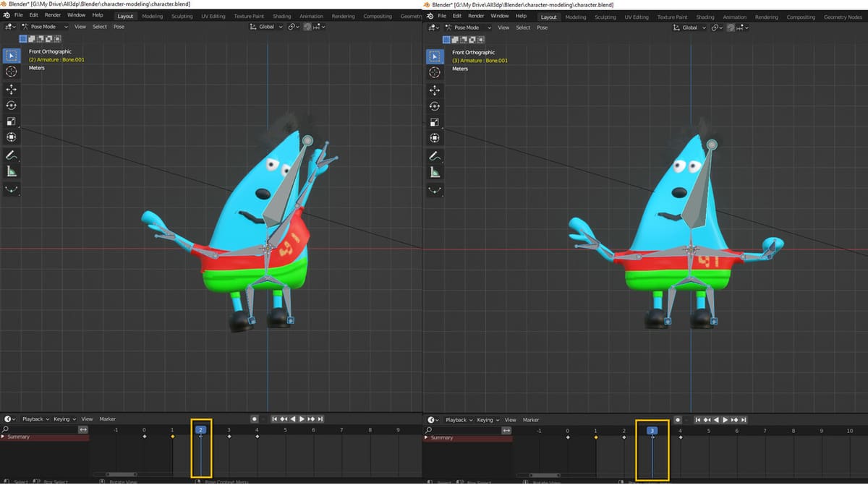
Task: Click search field in left timeline channels
Action: (x=41, y=429)
